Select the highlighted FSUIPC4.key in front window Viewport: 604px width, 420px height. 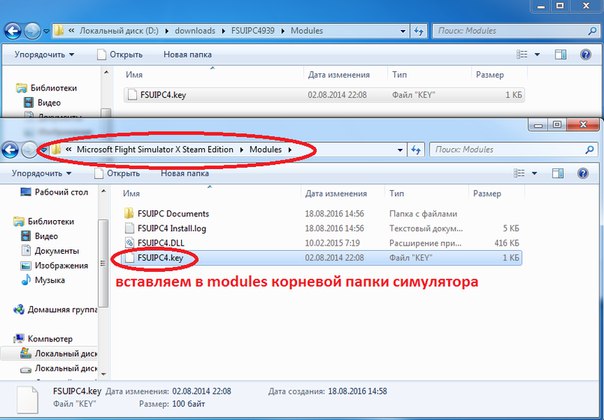321,257
